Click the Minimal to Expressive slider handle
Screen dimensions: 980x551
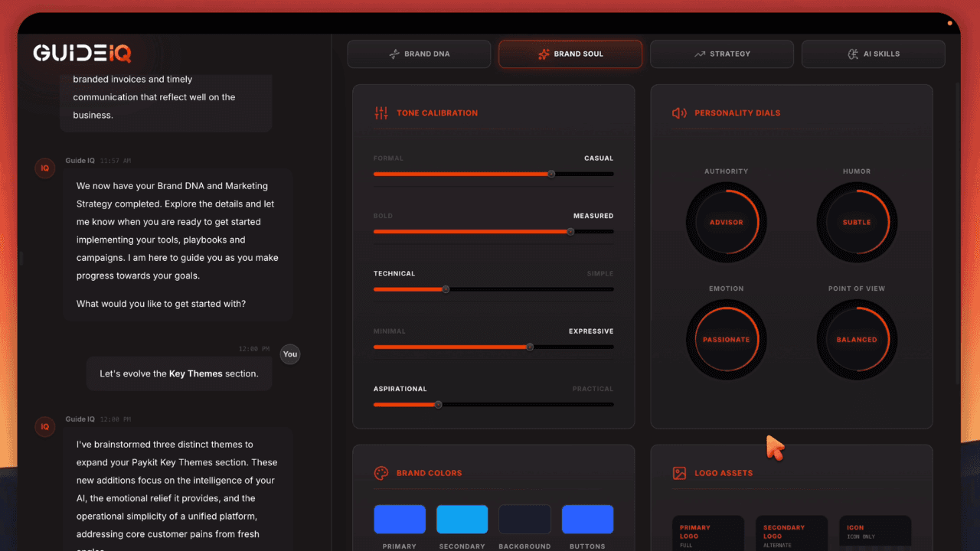[x=529, y=347]
